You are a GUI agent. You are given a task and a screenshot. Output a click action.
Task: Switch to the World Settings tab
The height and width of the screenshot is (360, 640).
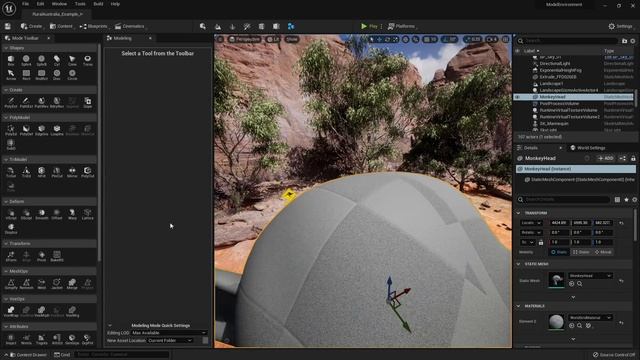coord(588,148)
